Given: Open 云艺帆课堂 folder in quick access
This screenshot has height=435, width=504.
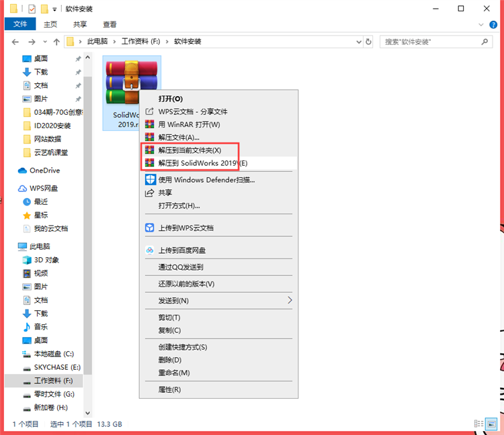Looking at the screenshot, I should coord(46,152).
